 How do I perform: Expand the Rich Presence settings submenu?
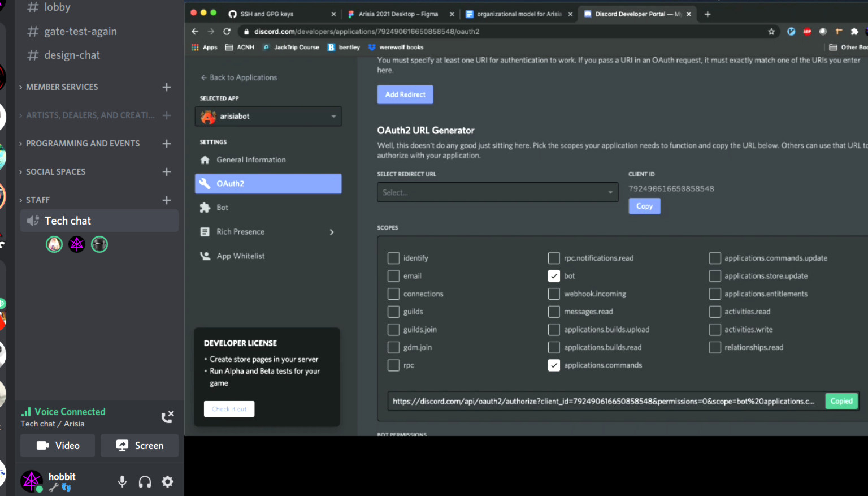pyautogui.click(x=332, y=232)
